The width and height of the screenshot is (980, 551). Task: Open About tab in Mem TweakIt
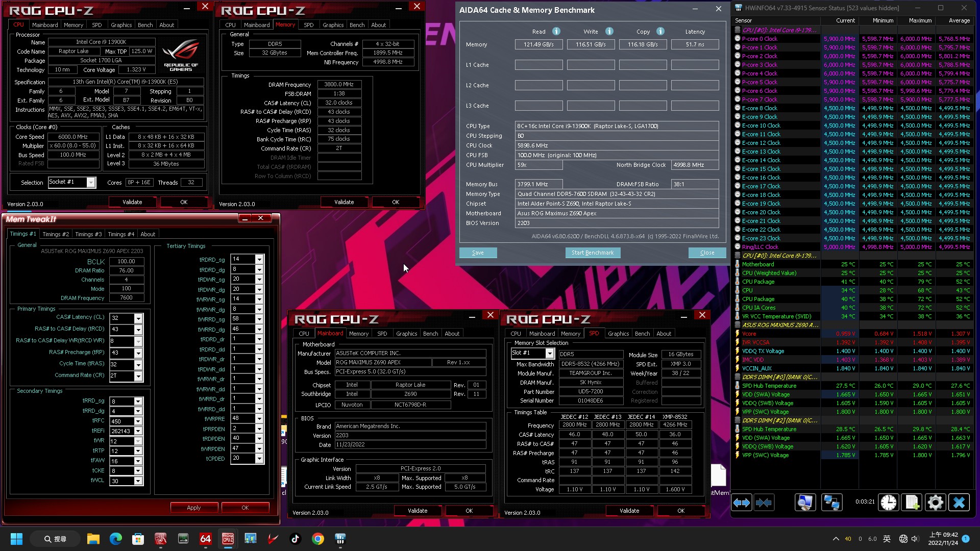coord(148,234)
